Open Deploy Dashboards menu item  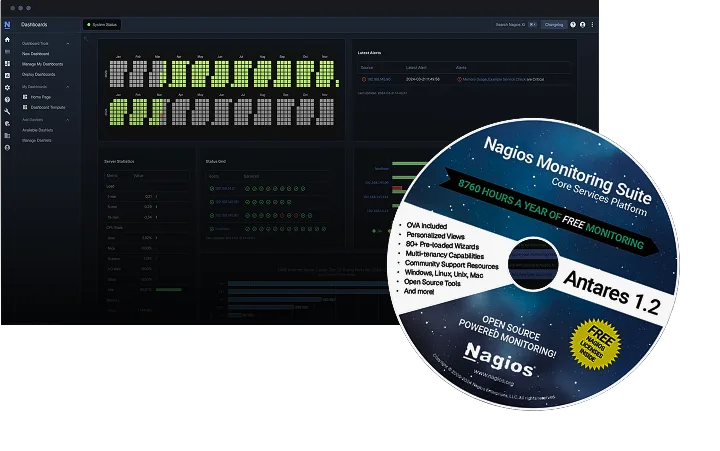click(38, 74)
